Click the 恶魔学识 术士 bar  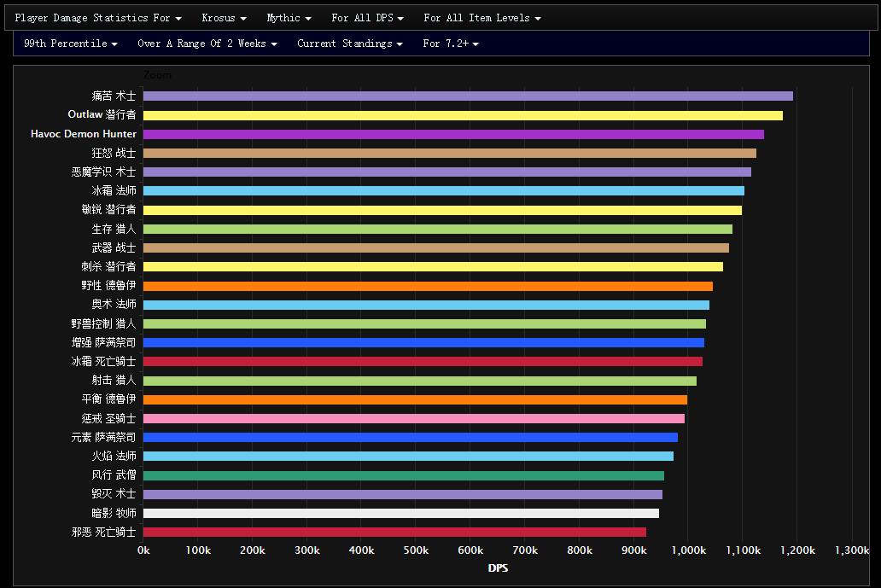[x=447, y=172]
